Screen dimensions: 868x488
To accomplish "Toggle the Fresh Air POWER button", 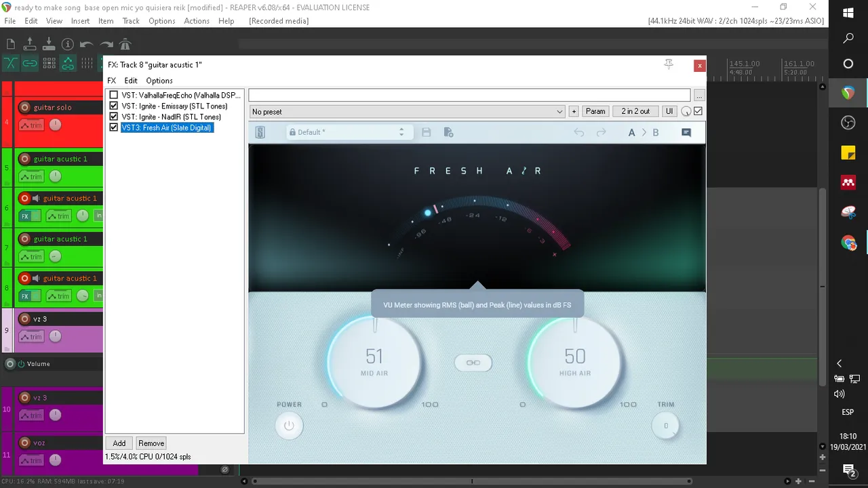I will pyautogui.click(x=289, y=426).
